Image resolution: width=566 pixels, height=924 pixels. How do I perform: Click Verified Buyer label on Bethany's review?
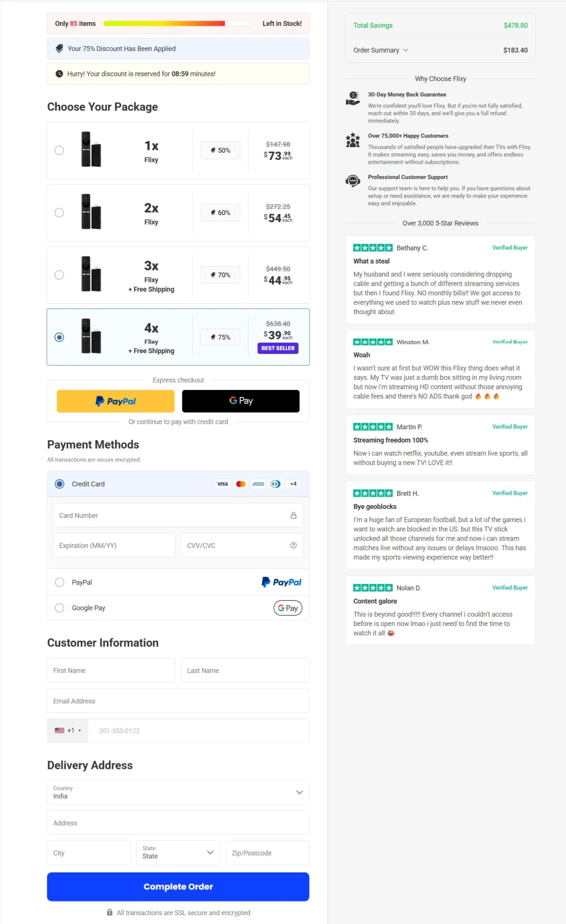(510, 248)
